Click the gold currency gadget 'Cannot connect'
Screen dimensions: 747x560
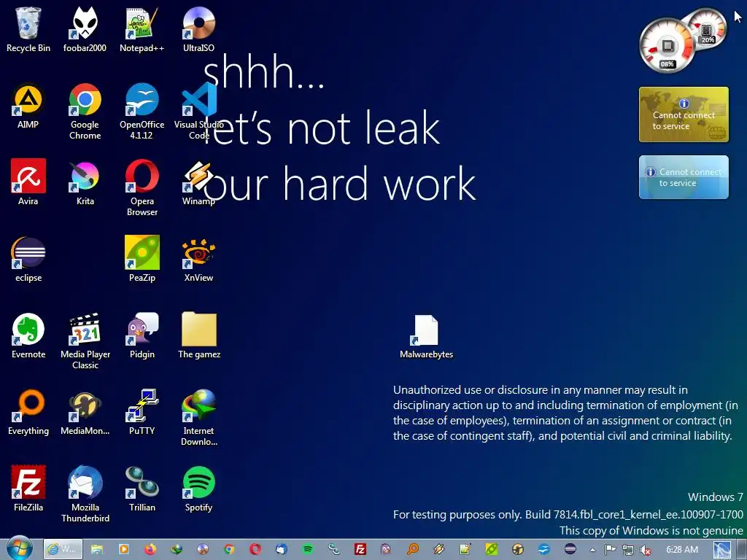tap(684, 114)
